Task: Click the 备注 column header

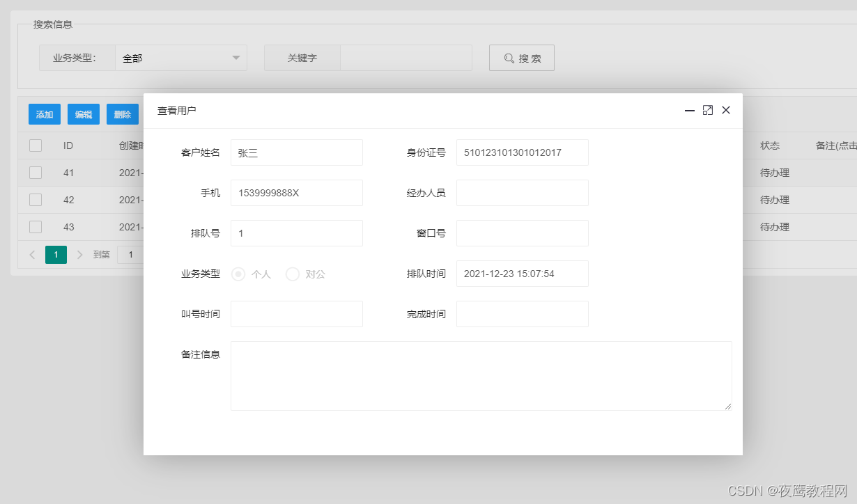Action: pyautogui.click(x=836, y=145)
